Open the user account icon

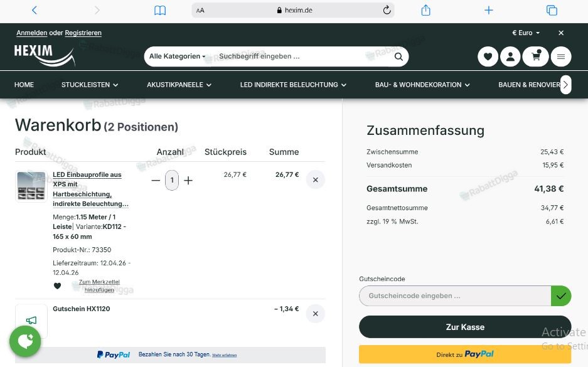coord(510,56)
